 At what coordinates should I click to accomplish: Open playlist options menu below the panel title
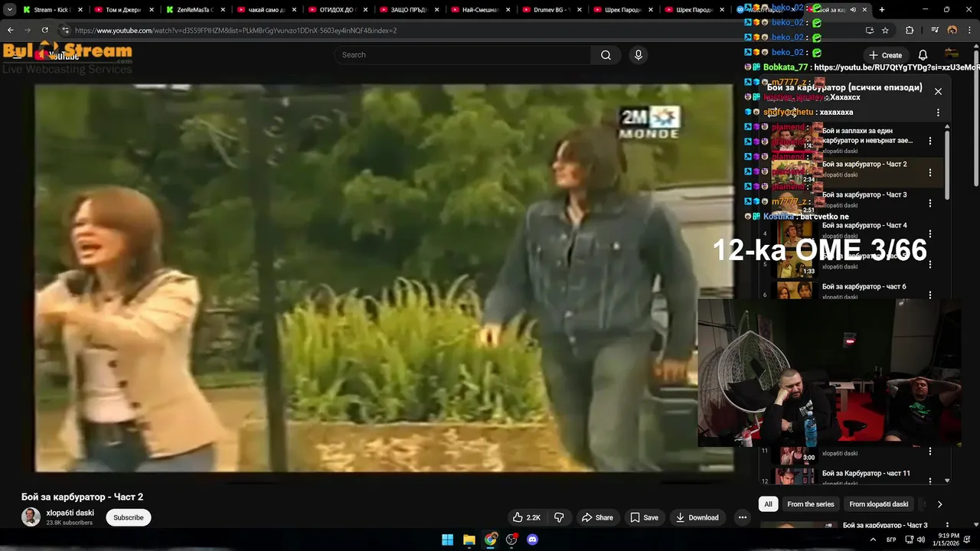pos(938,112)
